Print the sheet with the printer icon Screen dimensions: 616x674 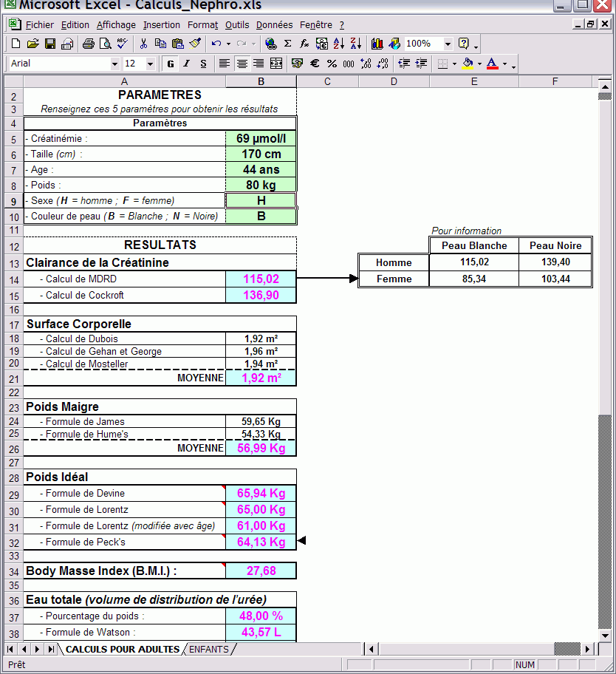click(89, 44)
